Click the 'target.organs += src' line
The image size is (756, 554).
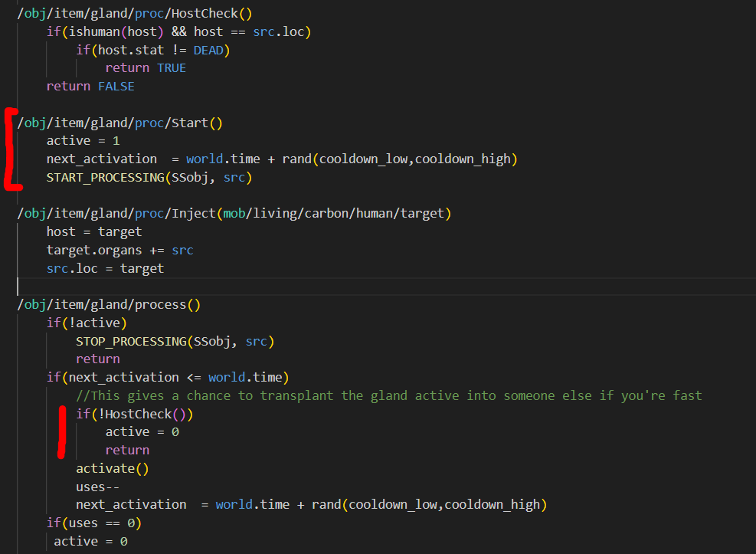click(x=120, y=251)
